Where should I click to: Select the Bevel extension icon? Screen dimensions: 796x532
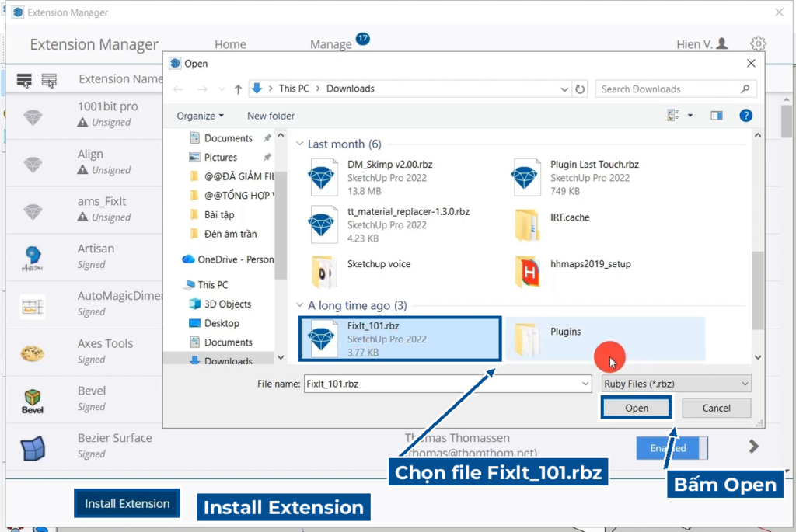click(33, 401)
